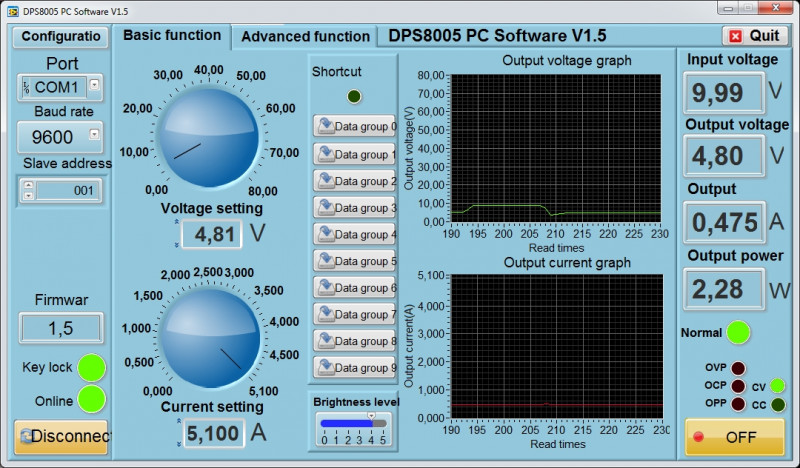Viewport: 800px width, 468px height.
Task: Click the Brightness level slider
Action: coord(354,423)
